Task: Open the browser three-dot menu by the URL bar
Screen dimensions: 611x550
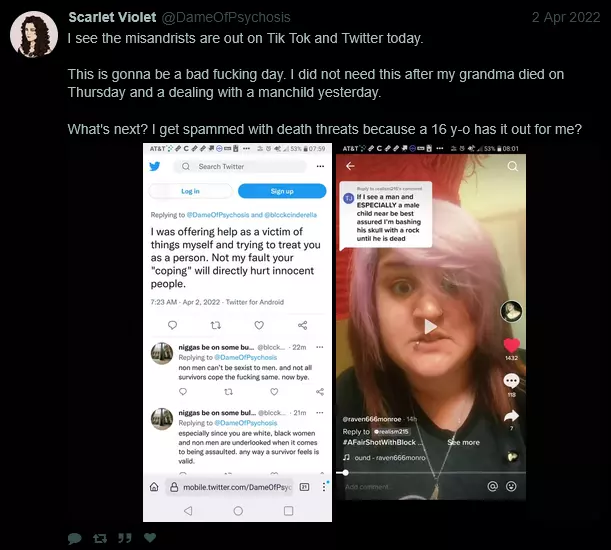Action: pos(324,487)
